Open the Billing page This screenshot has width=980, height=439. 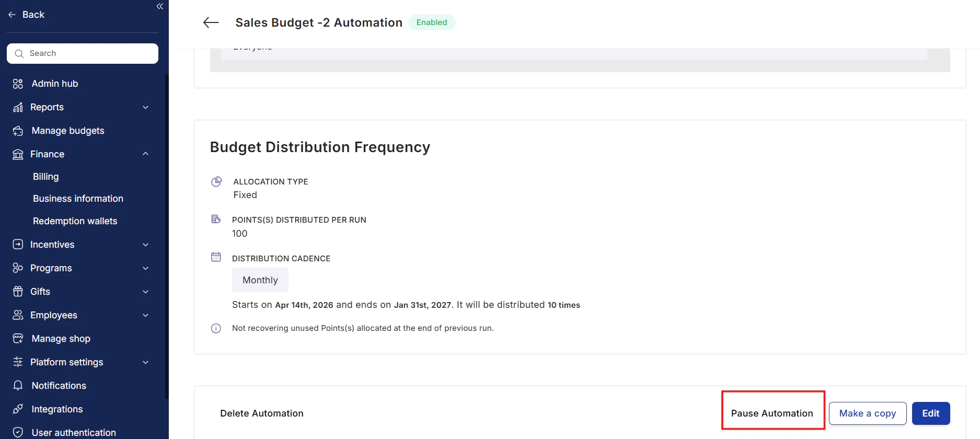(46, 177)
